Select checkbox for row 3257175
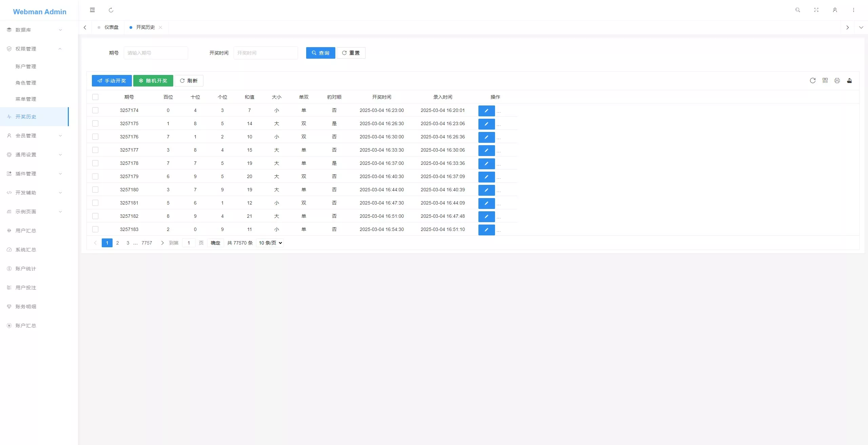868x445 pixels. pos(95,123)
